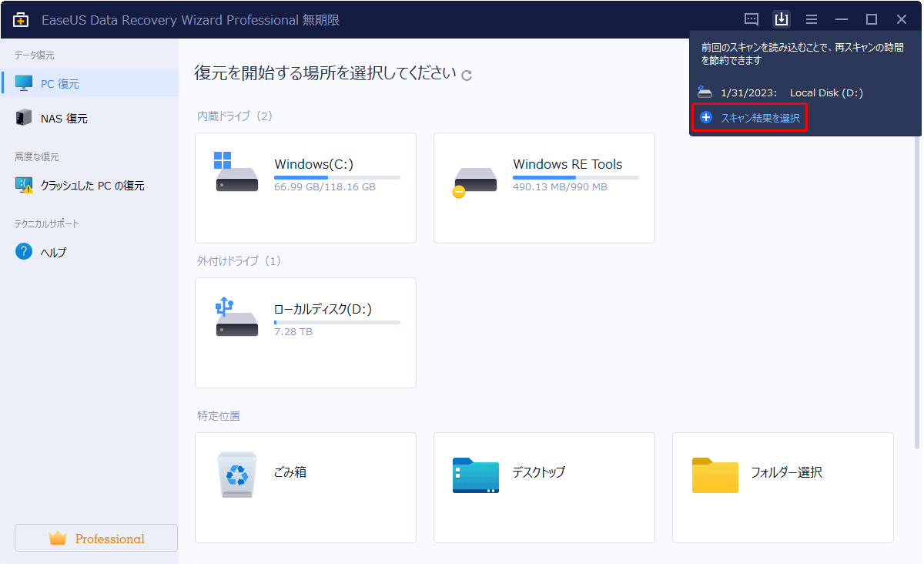Click the Professional upgrade button

click(x=96, y=538)
